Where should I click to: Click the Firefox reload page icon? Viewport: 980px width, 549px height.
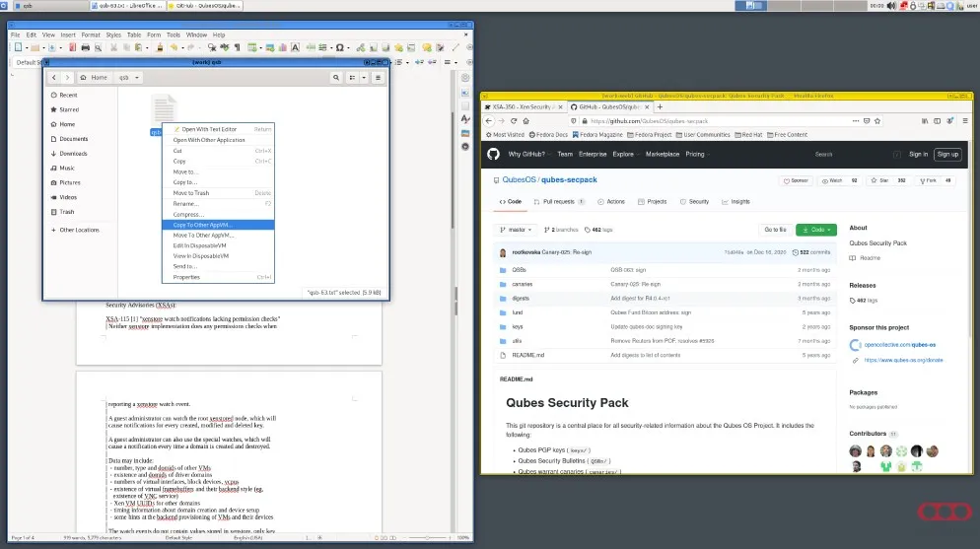[x=514, y=121]
